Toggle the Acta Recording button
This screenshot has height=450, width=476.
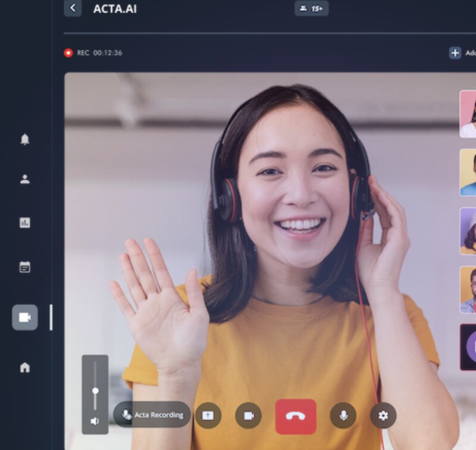(152, 415)
